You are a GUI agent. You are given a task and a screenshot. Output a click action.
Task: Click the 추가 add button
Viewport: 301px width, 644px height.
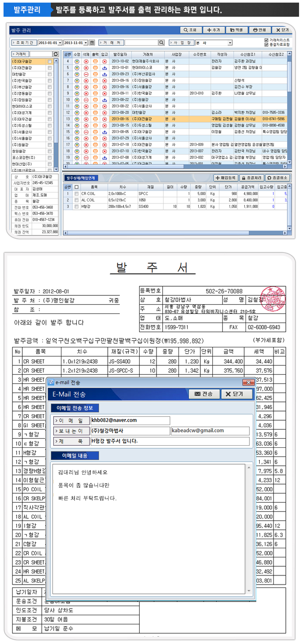pyautogui.click(x=213, y=30)
